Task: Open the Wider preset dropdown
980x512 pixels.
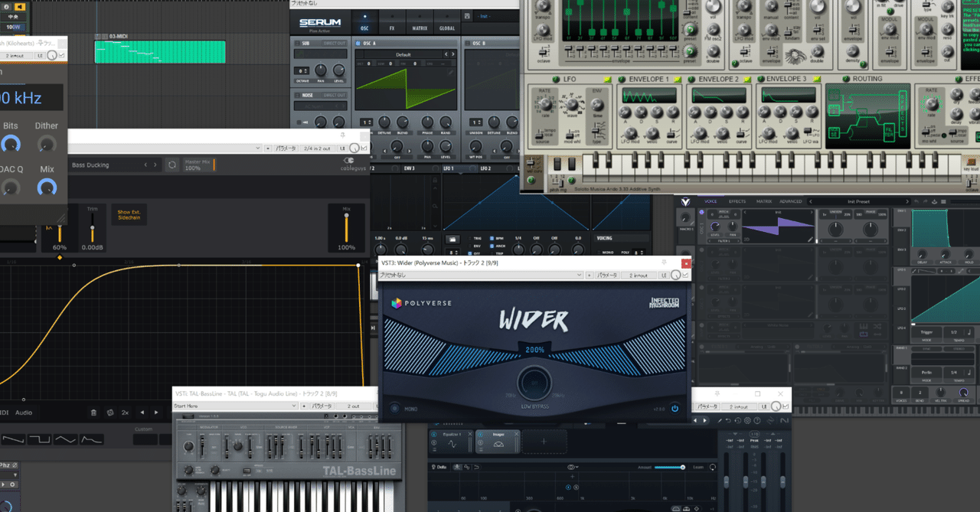Action: point(480,275)
